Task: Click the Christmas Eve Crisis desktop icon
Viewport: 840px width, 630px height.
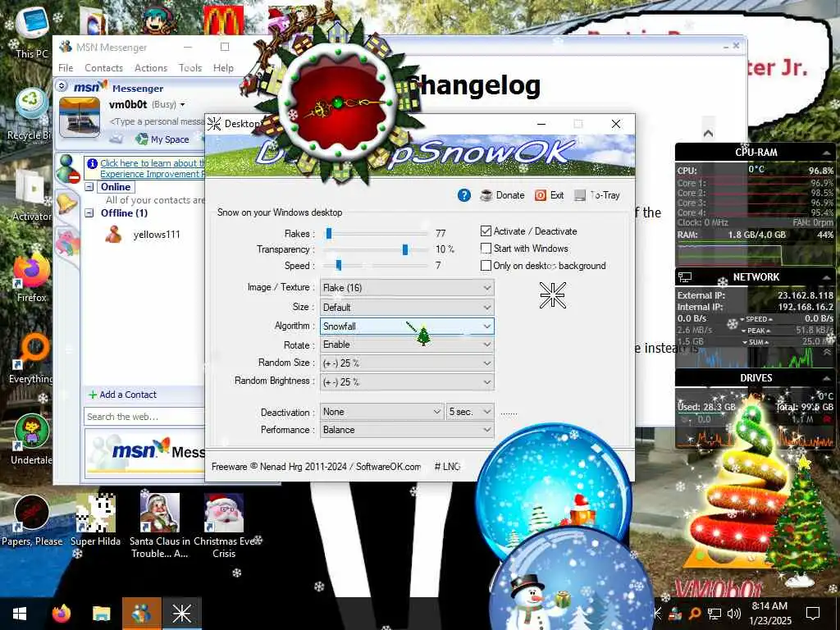Action: click(x=224, y=525)
